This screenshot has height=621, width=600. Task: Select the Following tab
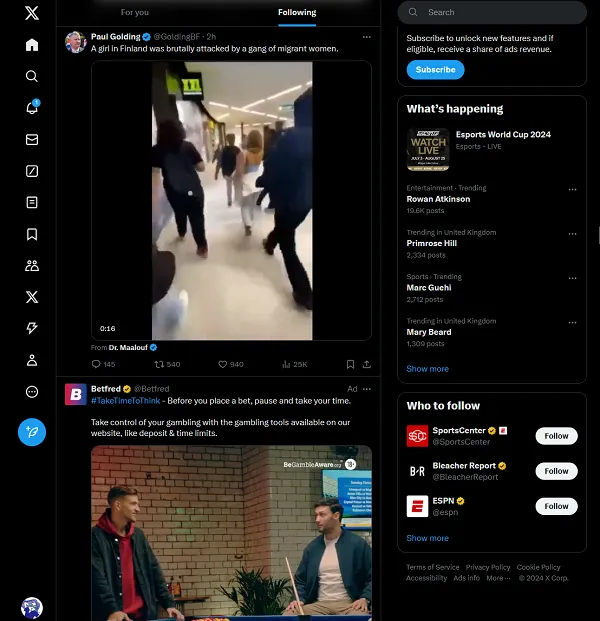point(297,13)
